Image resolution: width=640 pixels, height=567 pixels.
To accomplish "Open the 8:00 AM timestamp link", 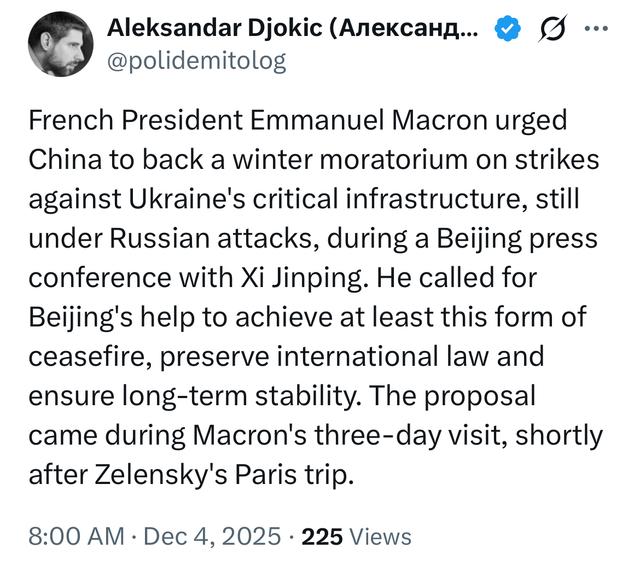I will point(76,536).
